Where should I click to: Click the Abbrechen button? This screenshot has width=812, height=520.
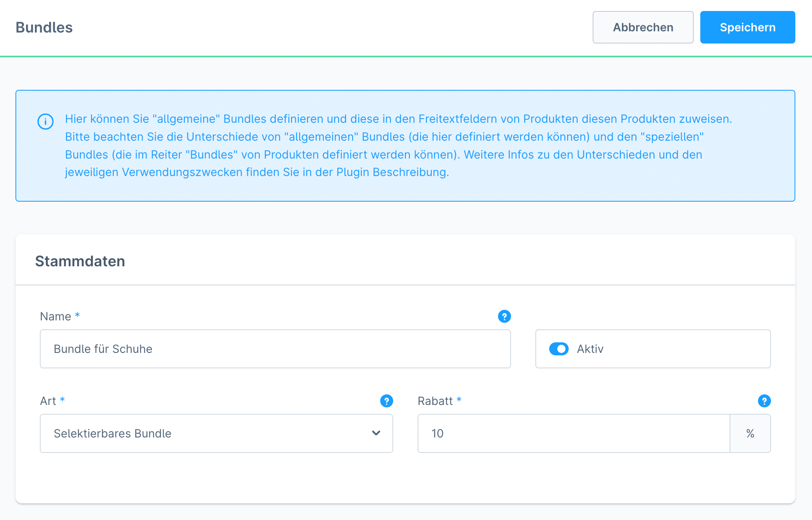(643, 27)
